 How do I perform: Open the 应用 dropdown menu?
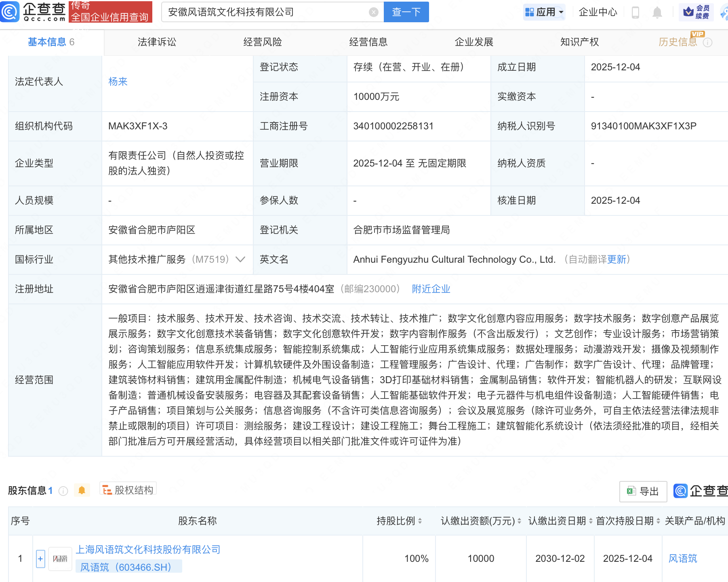[544, 12]
